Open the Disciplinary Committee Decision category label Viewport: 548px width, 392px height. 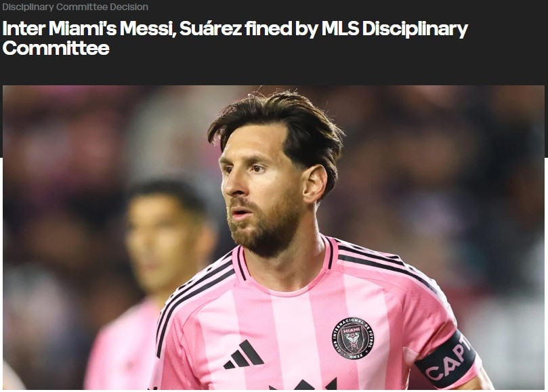click(x=75, y=7)
